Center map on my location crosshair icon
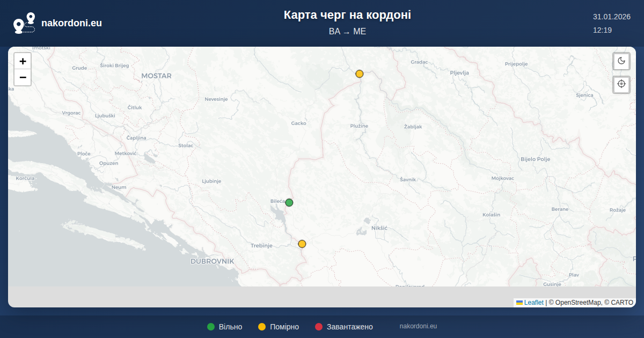This screenshot has height=338, width=644. (x=621, y=84)
